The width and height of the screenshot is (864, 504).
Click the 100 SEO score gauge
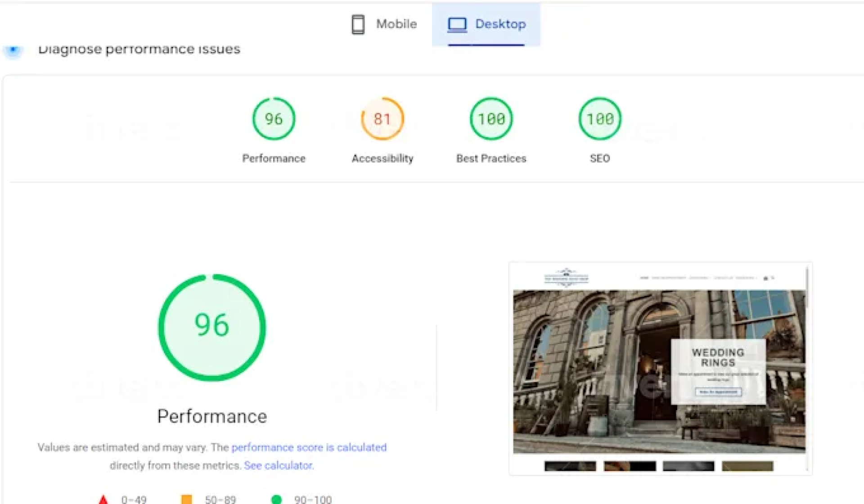tap(600, 119)
